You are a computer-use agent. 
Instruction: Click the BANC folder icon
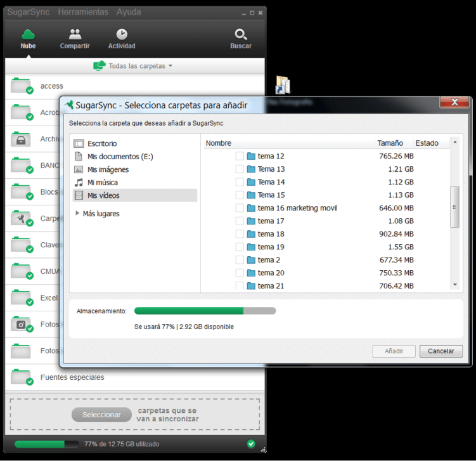coord(22,166)
